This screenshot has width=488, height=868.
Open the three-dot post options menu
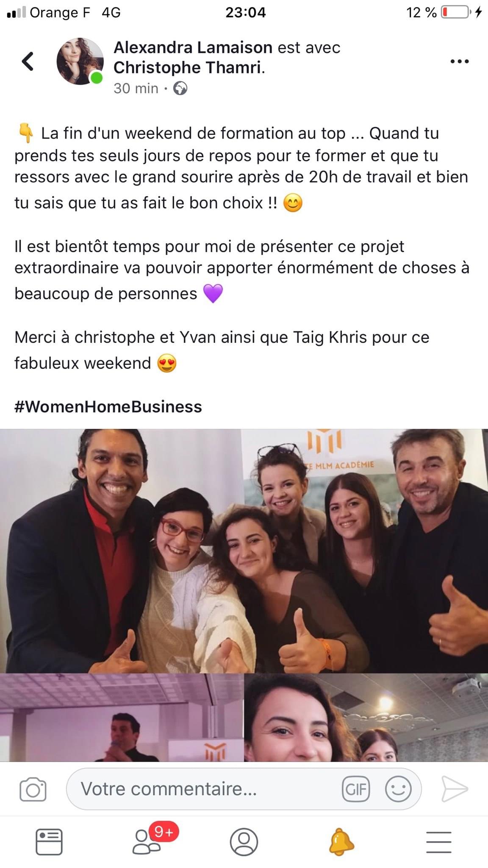[460, 61]
